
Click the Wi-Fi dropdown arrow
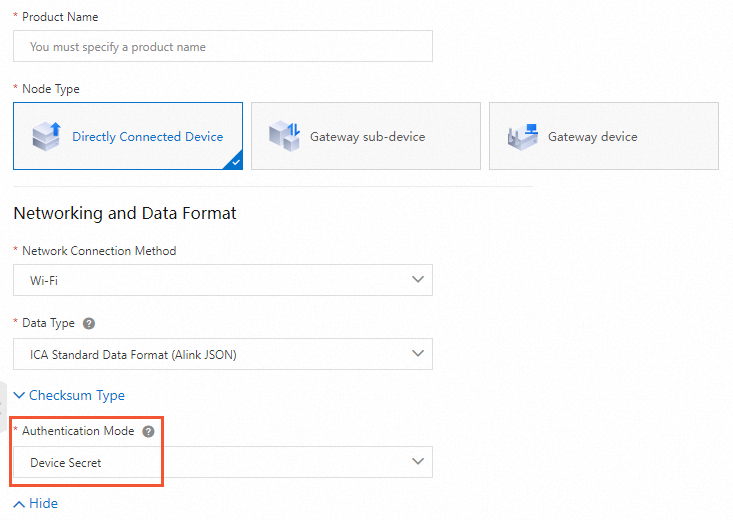[418, 281]
